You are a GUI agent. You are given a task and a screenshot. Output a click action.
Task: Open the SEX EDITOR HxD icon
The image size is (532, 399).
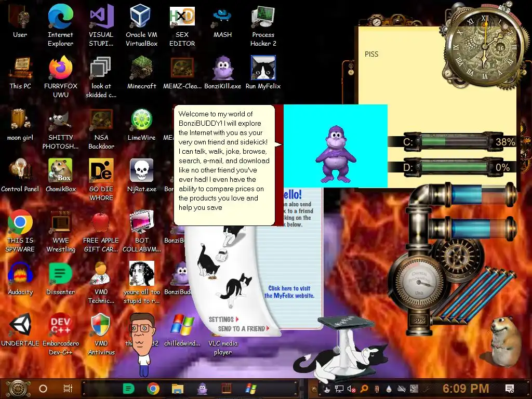point(182,25)
